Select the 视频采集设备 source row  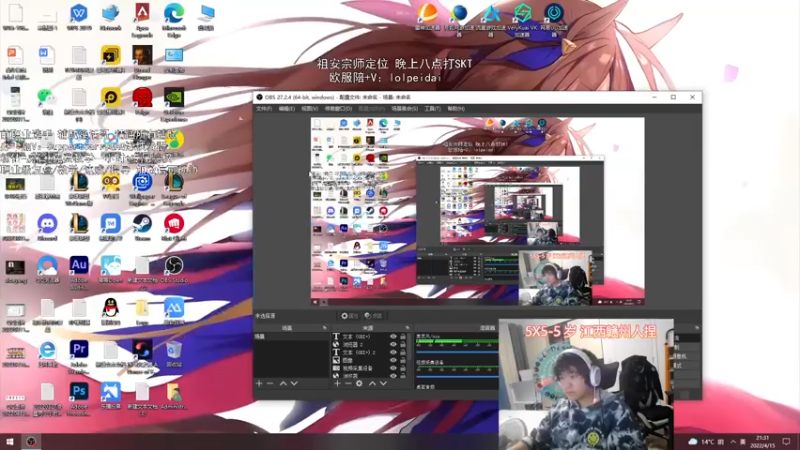point(370,368)
